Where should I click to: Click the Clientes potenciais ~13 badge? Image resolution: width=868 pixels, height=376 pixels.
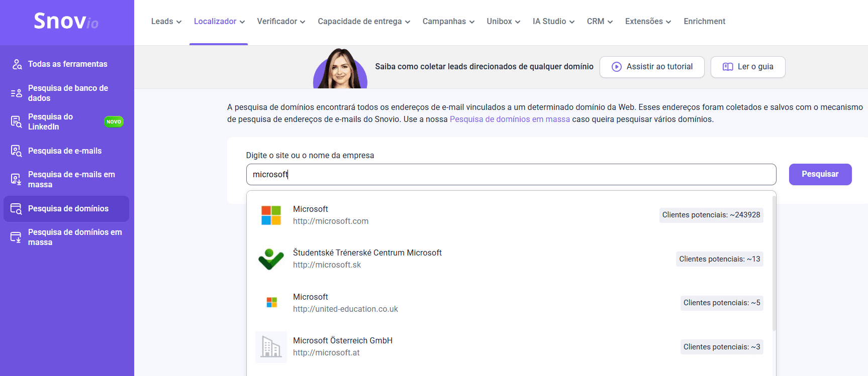720,259
